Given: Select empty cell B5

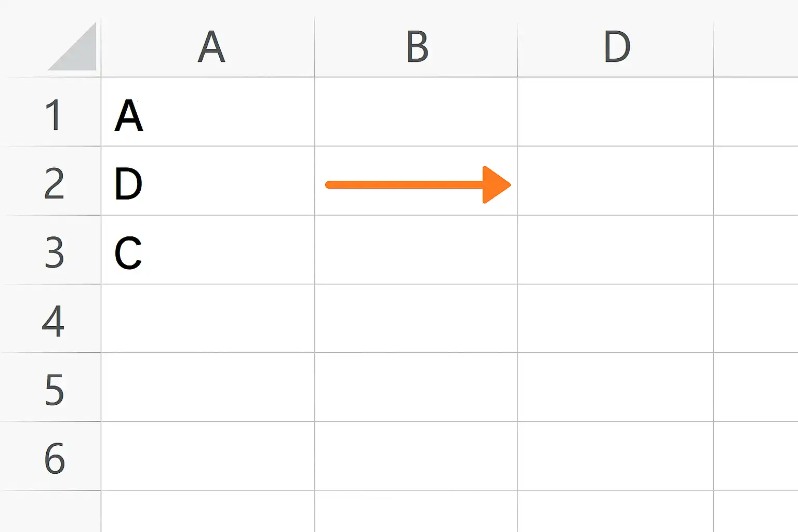Looking at the screenshot, I should pyautogui.click(x=416, y=388).
